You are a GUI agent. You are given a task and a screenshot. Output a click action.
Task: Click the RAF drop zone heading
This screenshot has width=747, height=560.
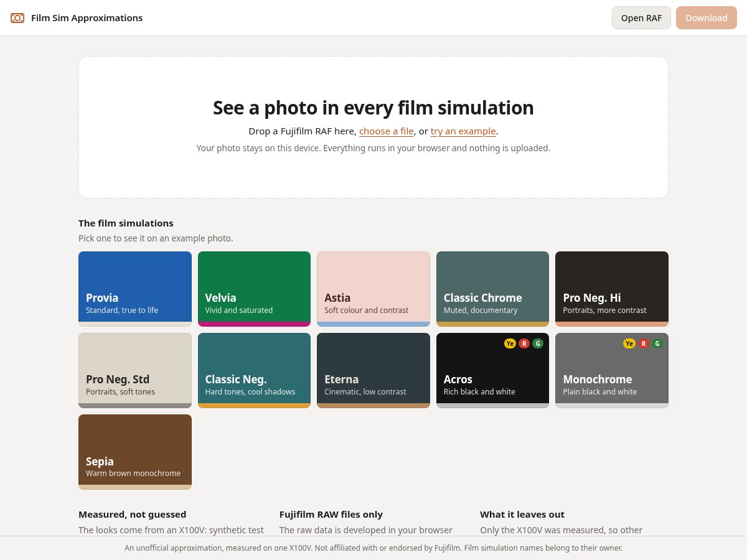pyautogui.click(x=374, y=108)
